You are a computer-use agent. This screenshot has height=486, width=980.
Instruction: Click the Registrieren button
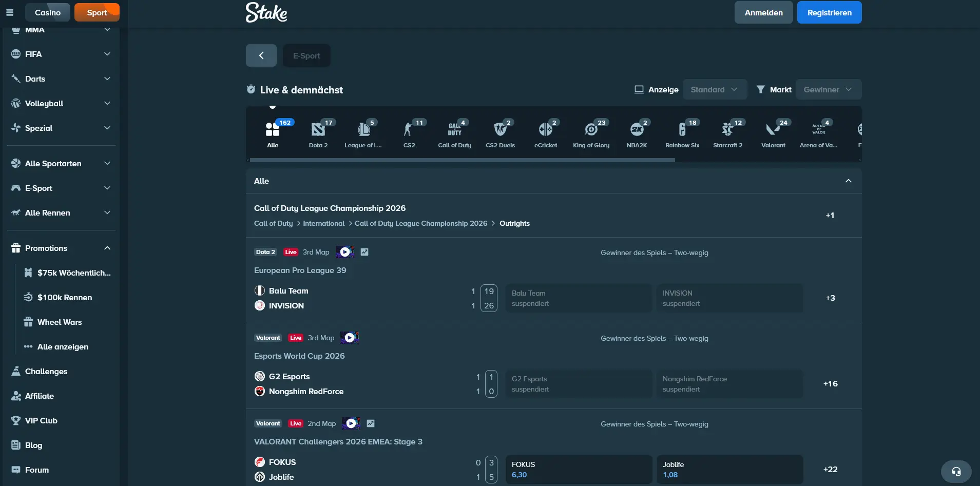[x=829, y=12]
